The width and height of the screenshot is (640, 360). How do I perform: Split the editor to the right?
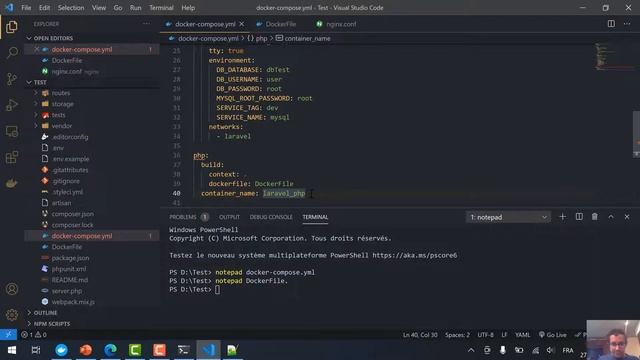611,24
